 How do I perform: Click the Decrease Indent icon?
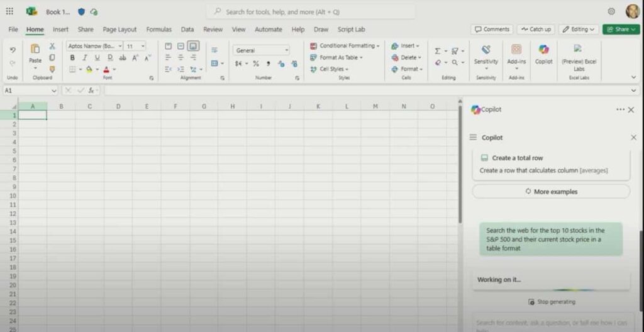168,69
